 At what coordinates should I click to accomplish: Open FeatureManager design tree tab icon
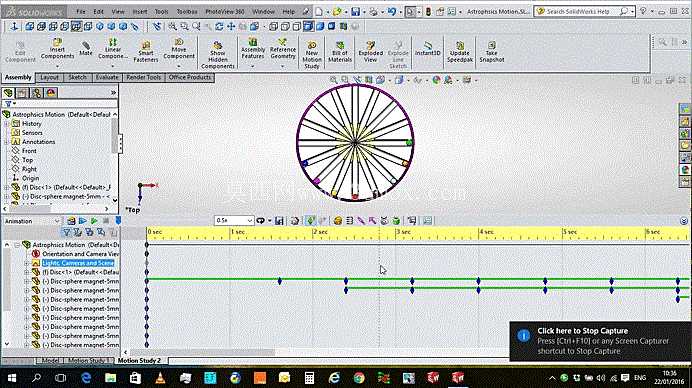tap(8, 93)
